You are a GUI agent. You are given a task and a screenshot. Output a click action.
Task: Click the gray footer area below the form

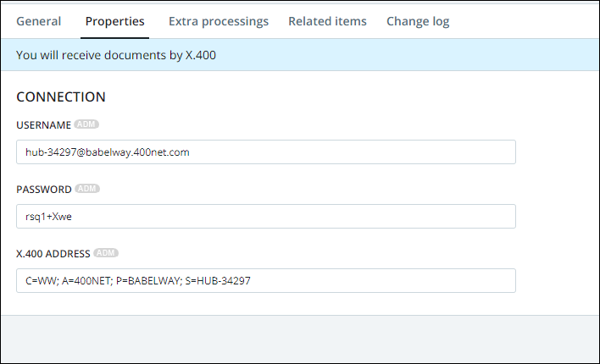[x=300, y=337]
